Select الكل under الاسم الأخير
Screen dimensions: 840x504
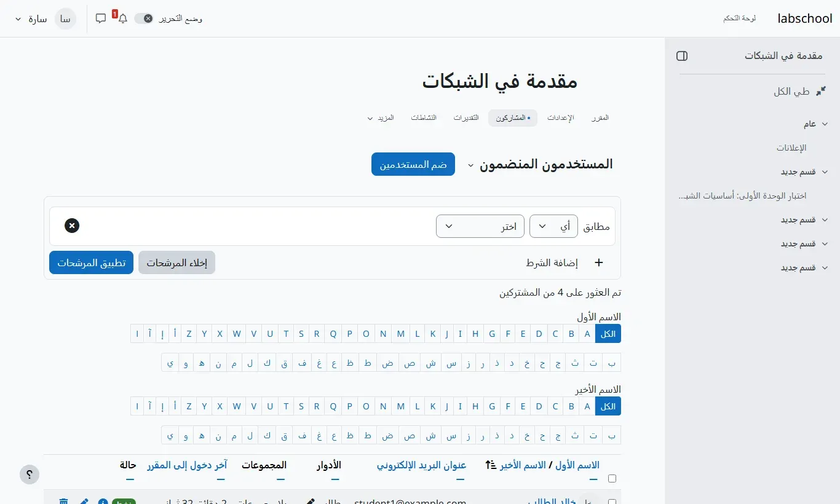click(x=608, y=406)
